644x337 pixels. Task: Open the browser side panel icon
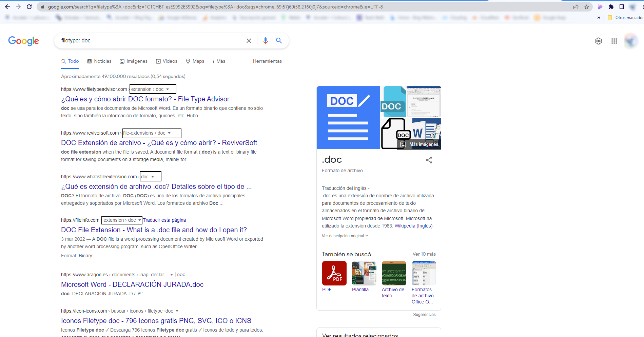[622, 7]
